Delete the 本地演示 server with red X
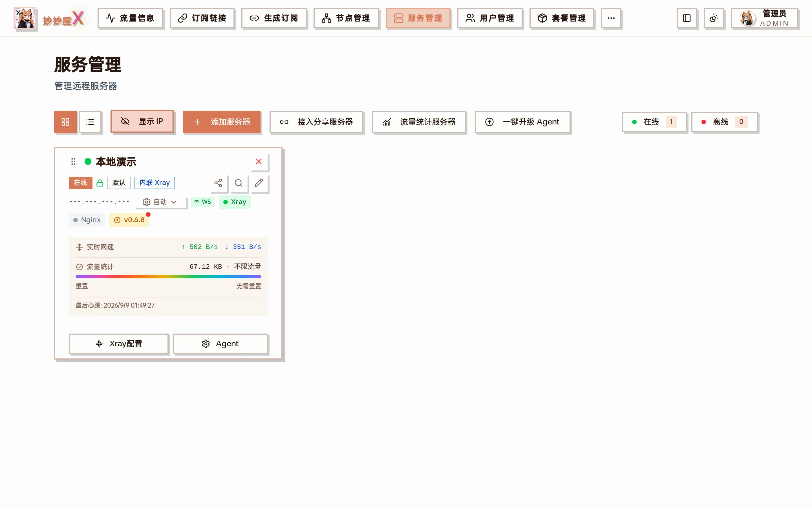Image resolution: width=812 pixels, height=508 pixels. tap(259, 162)
